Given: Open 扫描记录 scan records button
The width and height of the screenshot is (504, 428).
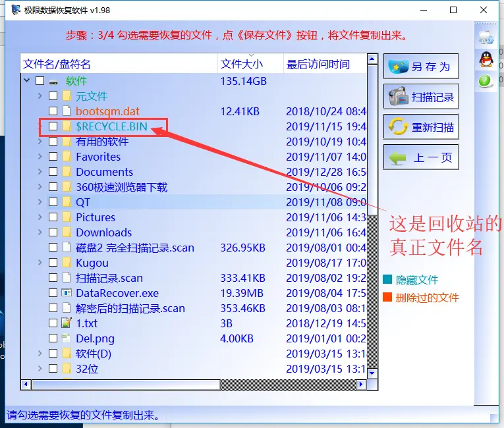Looking at the screenshot, I should pyautogui.click(x=421, y=96).
